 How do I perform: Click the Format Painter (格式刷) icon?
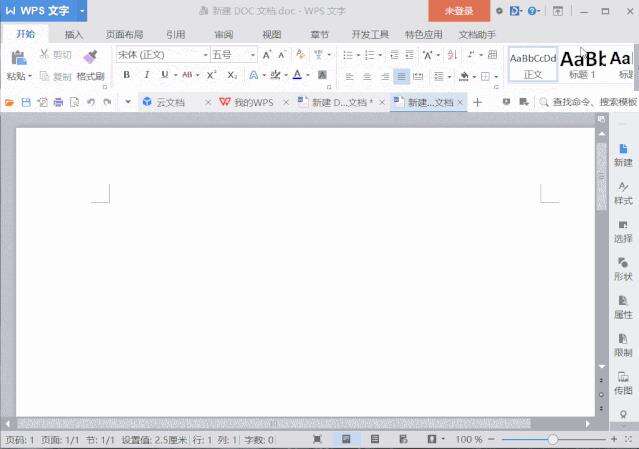click(90, 57)
